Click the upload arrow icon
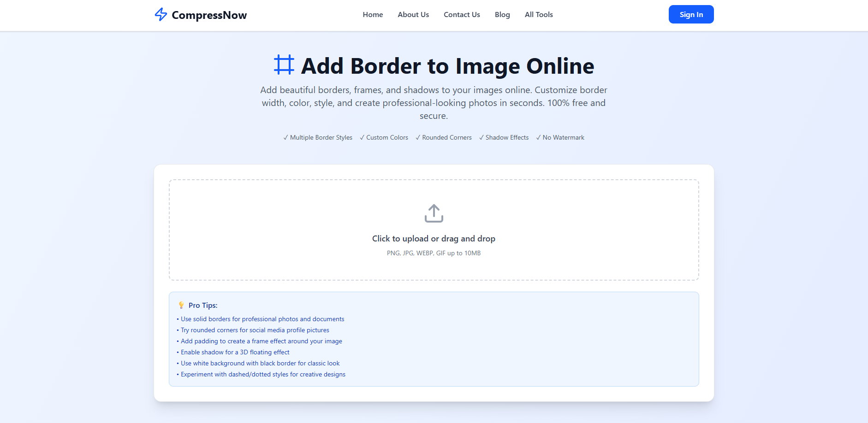This screenshot has height=423, width=868. pos(433,213)
